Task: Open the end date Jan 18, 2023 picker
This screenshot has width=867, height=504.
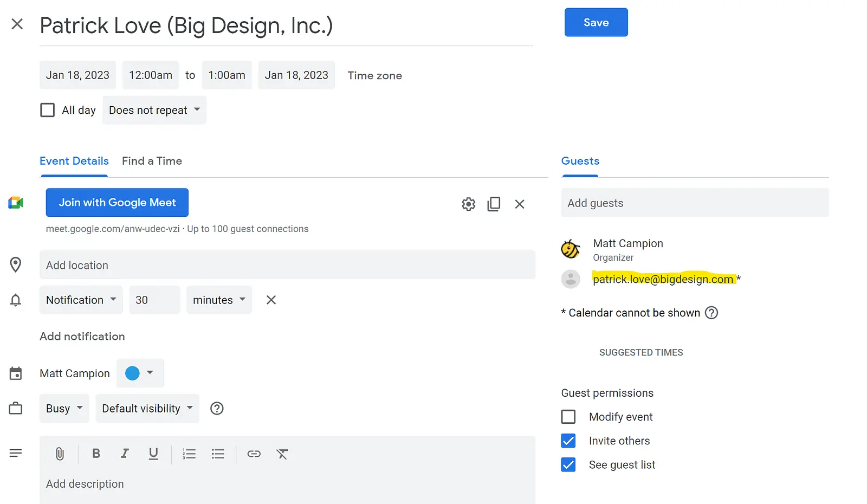Action: [x=296, y=75]
